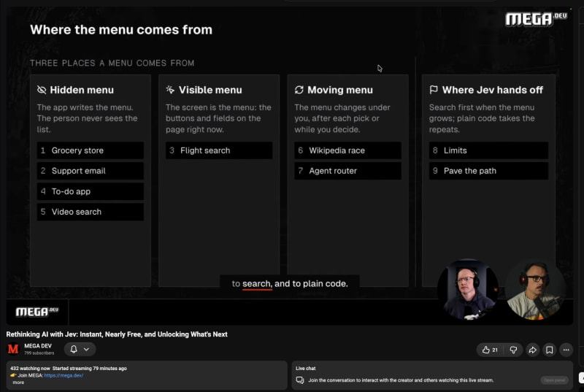
Task: Open the notification preferences chevron dropdown
Action: tap(86, 349)
